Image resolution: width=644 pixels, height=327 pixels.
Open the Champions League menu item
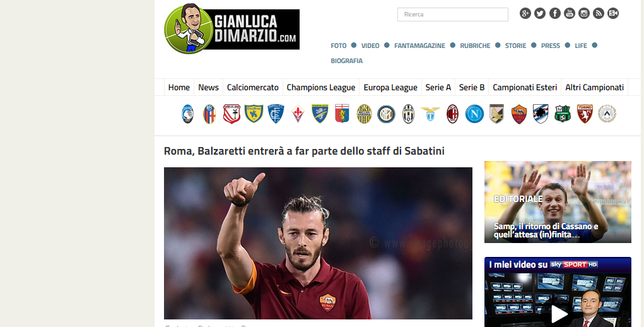click(x=321, y=88)
